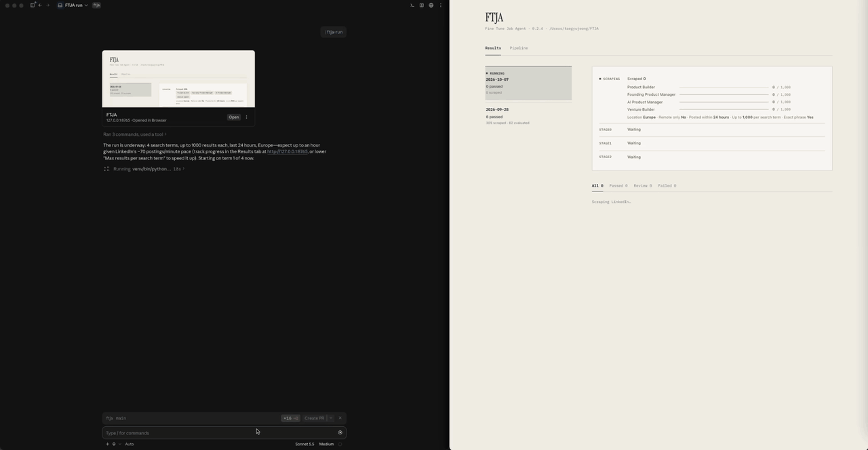The width and height of the screenshot is (868, 450).
Task: Stop the running response
Action: pyautogui.click(x=340, y=432)
